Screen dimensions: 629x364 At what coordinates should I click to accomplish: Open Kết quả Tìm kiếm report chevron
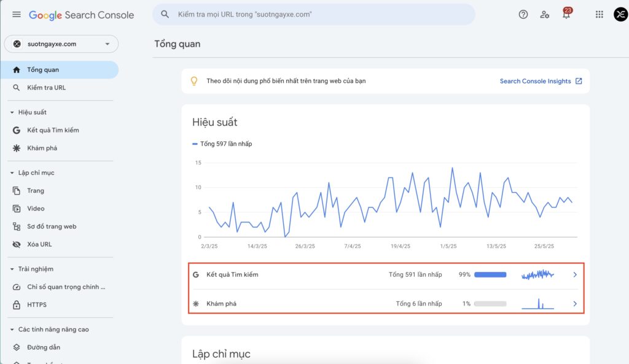pos(575,274)
